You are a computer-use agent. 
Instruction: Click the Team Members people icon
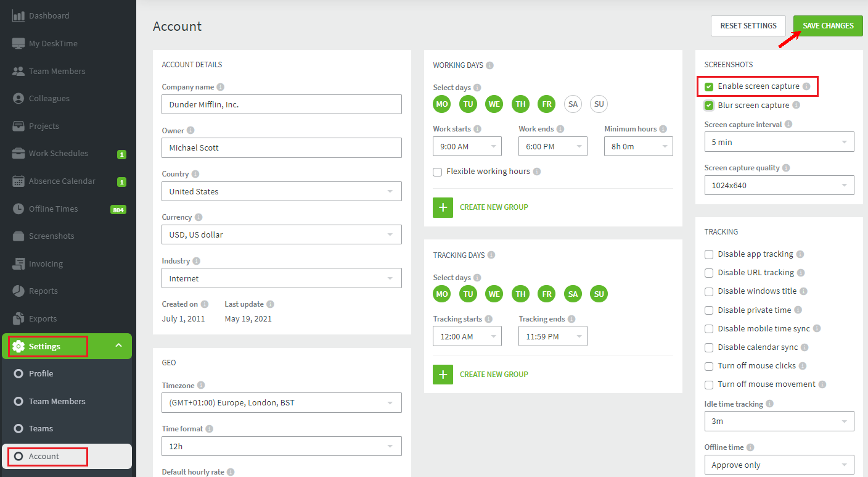(x=18, y=71)
